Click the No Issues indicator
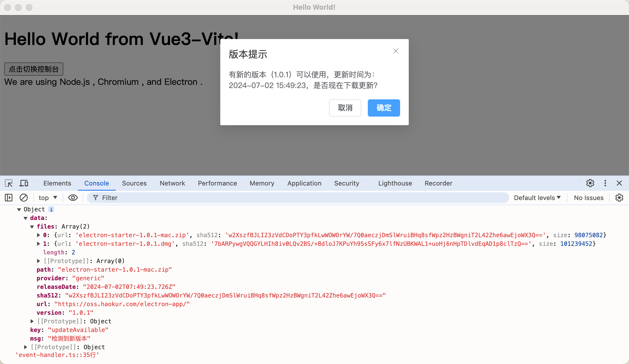 pos(589,198)
